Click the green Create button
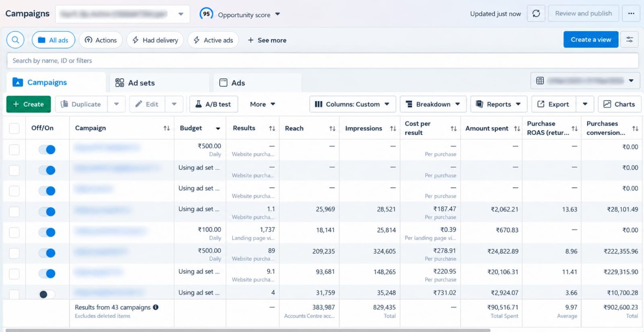This screenshot has width=644, height=332. 29,104
